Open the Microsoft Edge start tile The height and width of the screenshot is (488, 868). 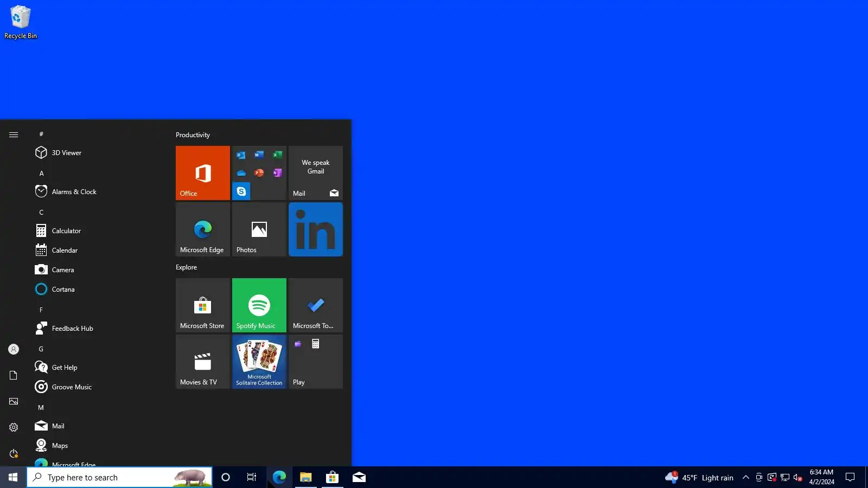(x=203, y=229)
